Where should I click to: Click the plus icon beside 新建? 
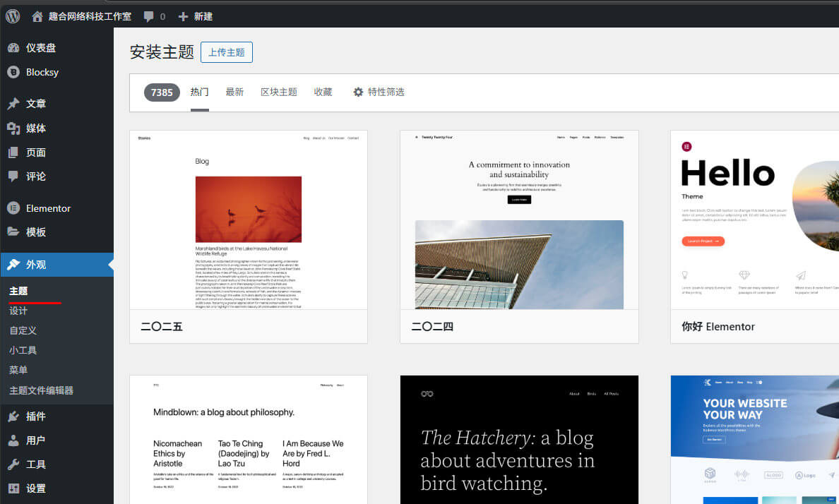pyautogui.click(x=183, y=16)
